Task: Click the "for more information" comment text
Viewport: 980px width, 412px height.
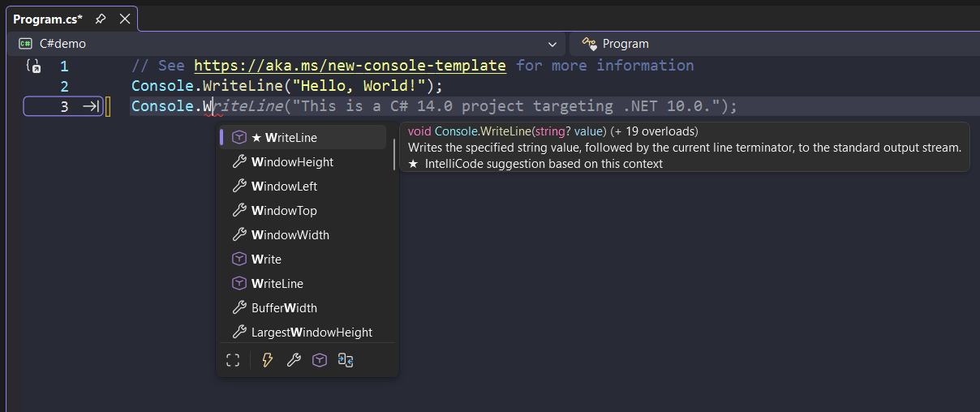Action: click(604, 66)
